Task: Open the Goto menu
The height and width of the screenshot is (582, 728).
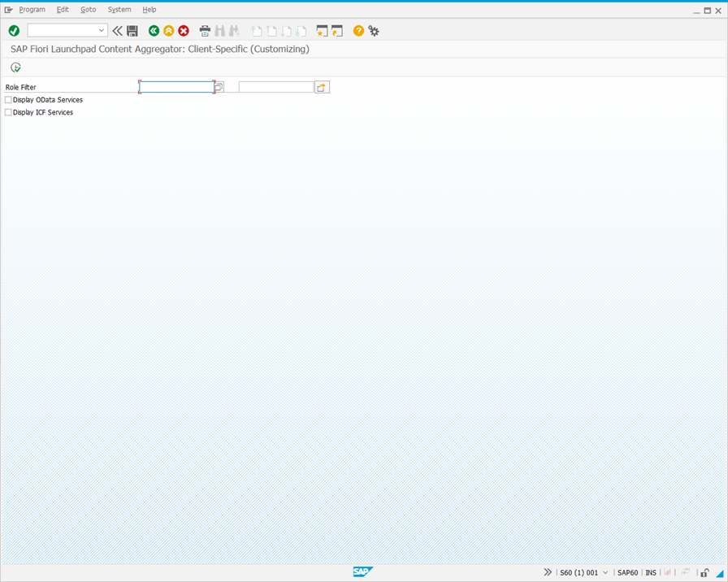Action: (88, 9)
